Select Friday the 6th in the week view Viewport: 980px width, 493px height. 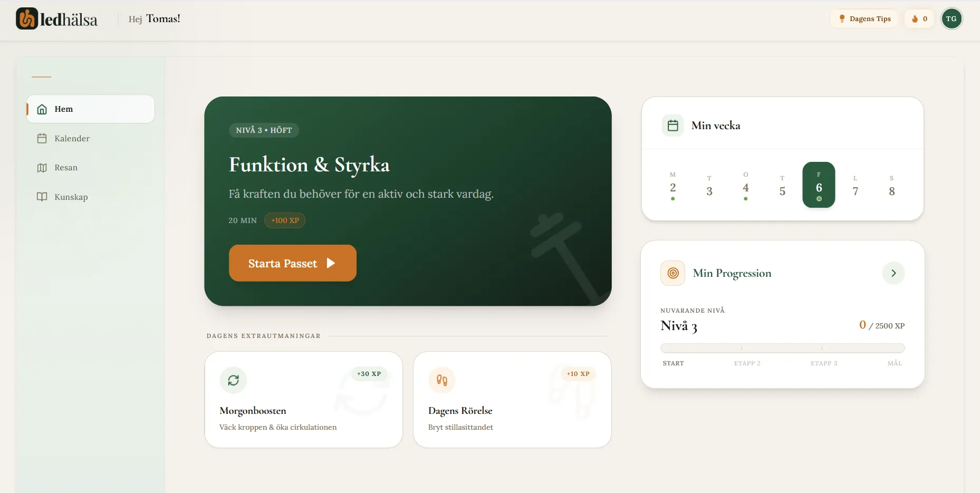coord(819,185)
